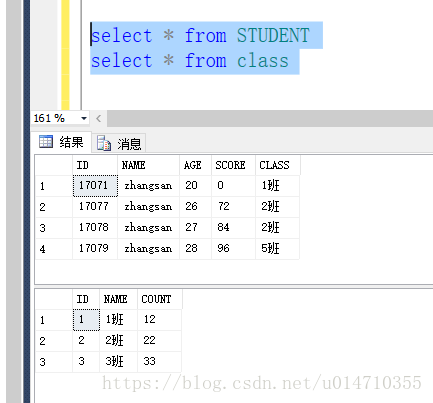Click cell 17071 in the ID column
Screen dimensions: 433x403
95,186
